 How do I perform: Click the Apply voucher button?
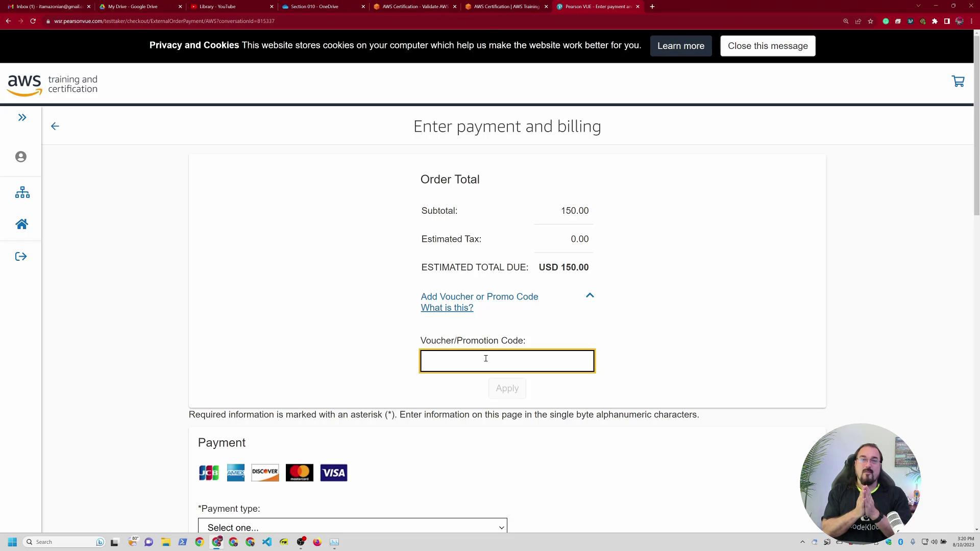tap(507, 388)
